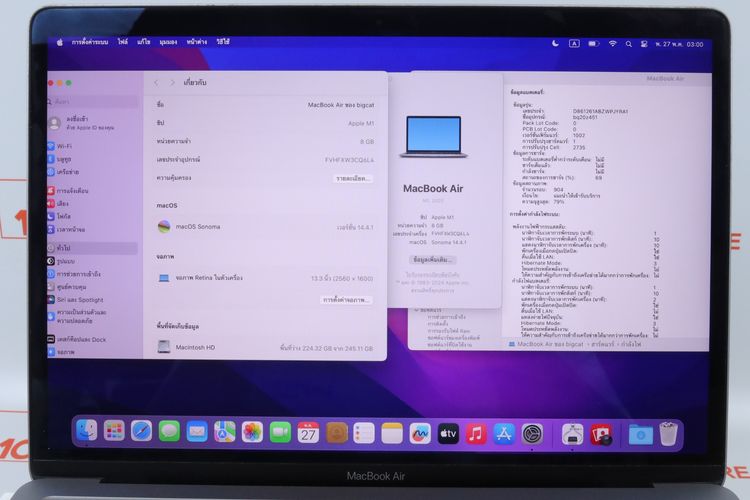The width and height of the screenshot is (750, 500).
Task: Go forward with the right chevron in settings
Action: click(x=173, y=83)
